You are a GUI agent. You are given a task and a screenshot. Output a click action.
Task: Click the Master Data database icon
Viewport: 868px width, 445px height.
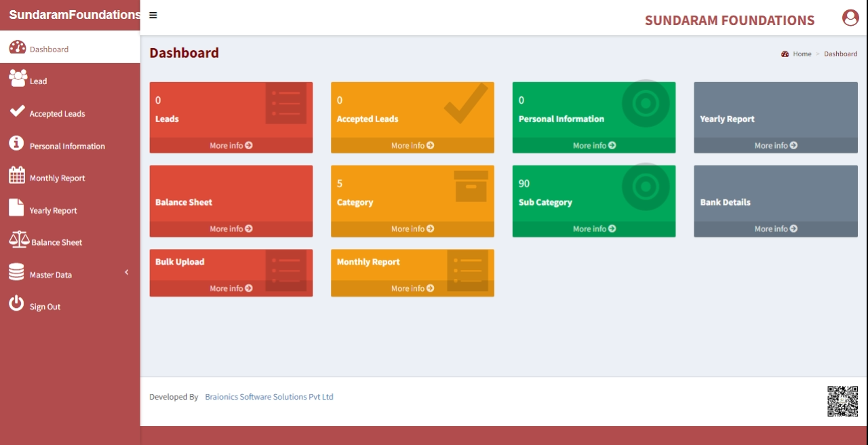click(x=16, y=272)
